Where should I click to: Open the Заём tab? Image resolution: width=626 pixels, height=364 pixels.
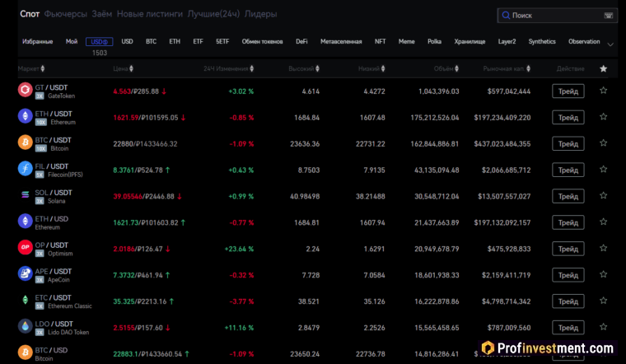tap(102, 14)
